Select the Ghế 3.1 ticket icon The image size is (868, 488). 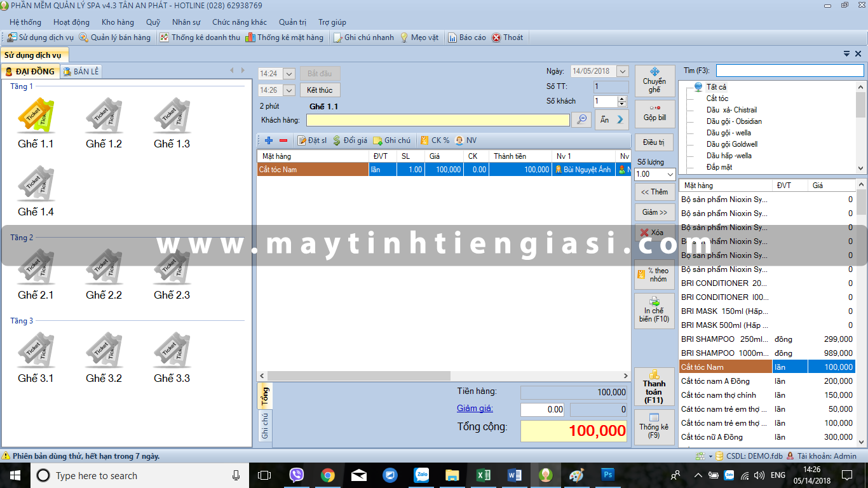(x=36, y=351)
